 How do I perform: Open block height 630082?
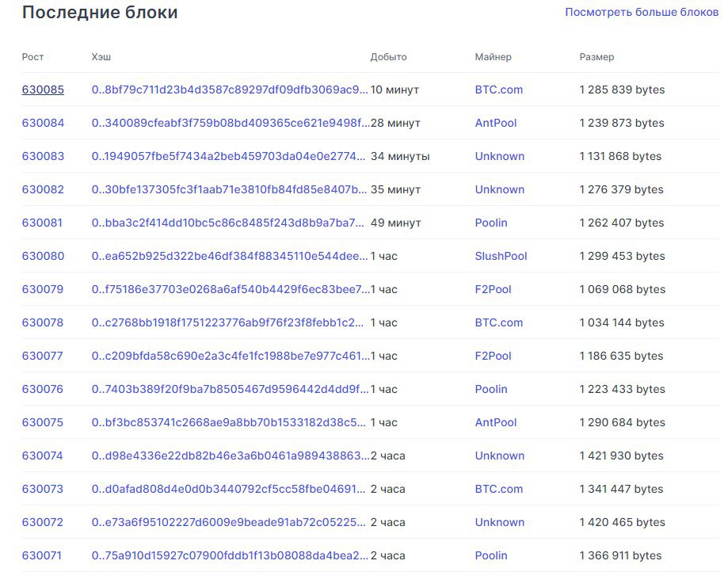(43, 189)
